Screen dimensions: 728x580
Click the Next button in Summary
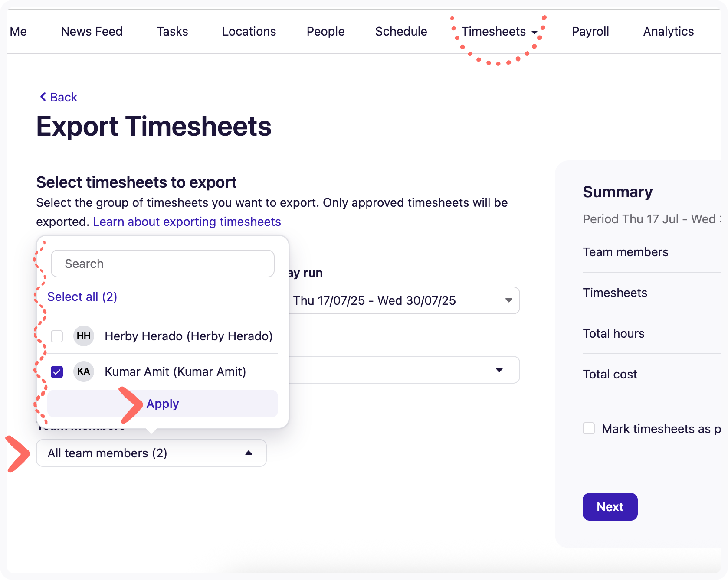tap(610, 507)
